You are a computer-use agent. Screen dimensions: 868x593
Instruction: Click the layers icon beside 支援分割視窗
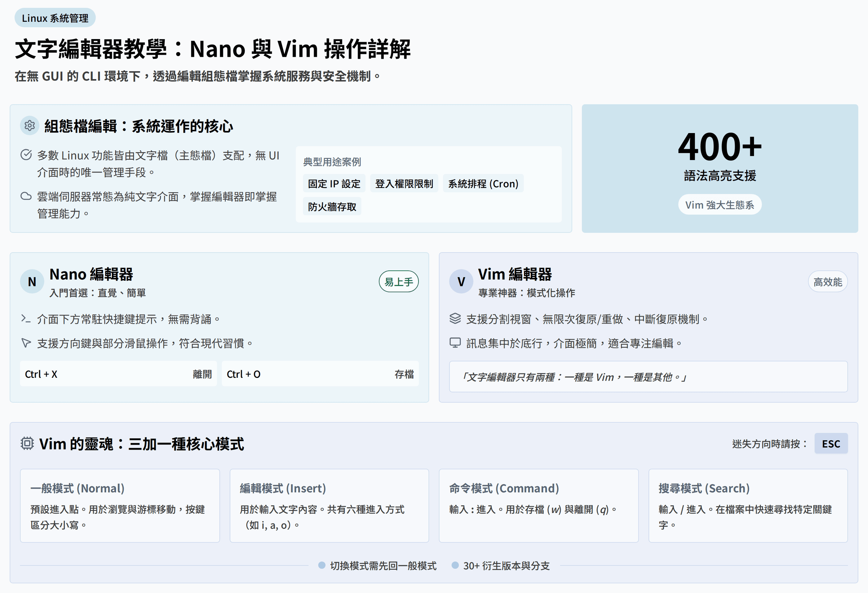click(x=455, y=319)
